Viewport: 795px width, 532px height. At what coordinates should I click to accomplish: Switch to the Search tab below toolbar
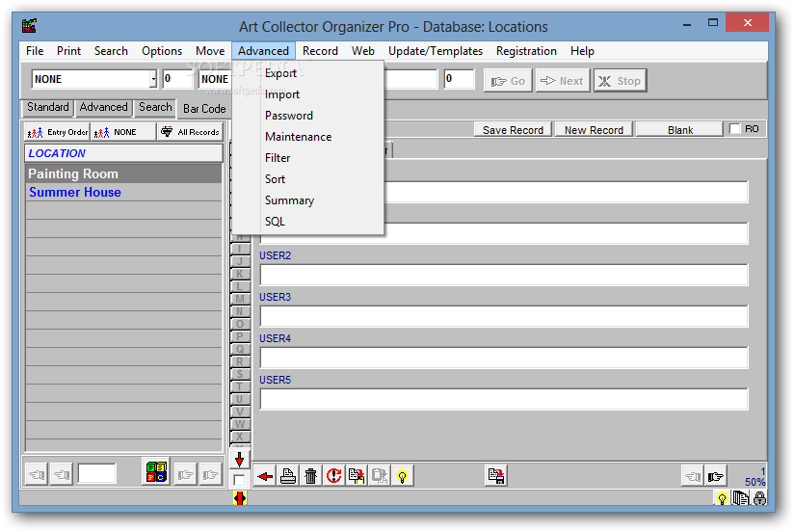[x=155, y=108]
